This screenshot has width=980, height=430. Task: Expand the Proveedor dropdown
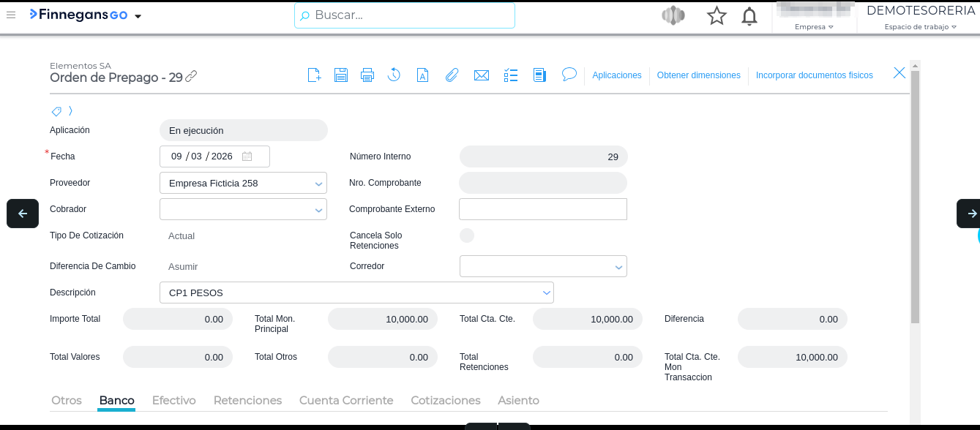click(x=318, y=184)
